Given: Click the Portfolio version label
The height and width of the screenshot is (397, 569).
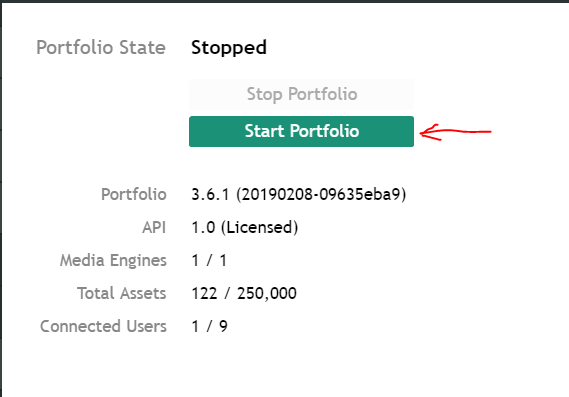Looking at the screenshot, I should point(134,195).
